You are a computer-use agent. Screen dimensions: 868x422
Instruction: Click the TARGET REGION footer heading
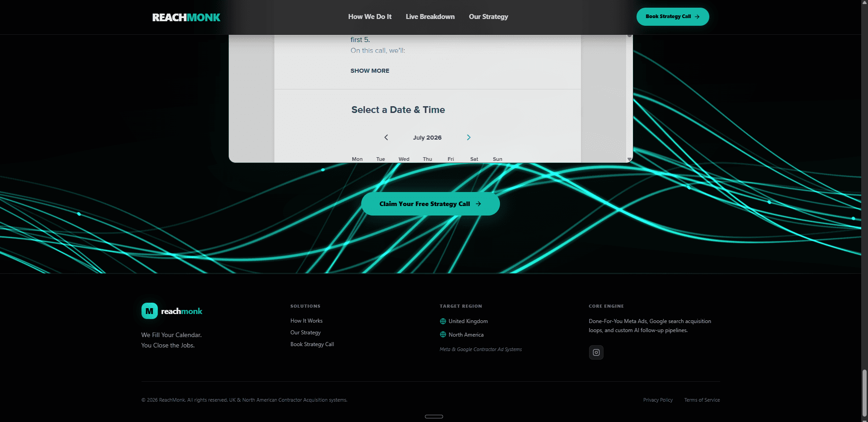(461, 306)
